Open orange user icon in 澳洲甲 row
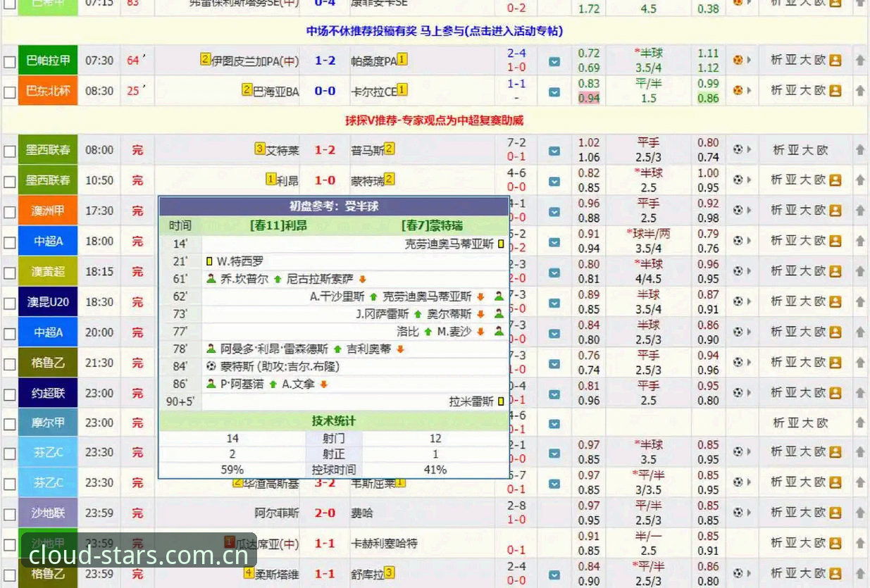This screenshot has width=870, height=588. (835, 210)
